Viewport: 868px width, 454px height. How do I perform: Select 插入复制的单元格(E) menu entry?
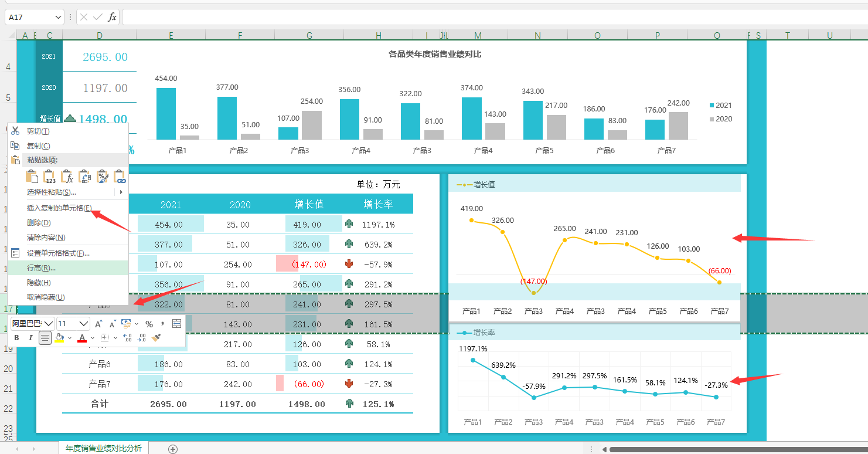click(x=67, y=208)
